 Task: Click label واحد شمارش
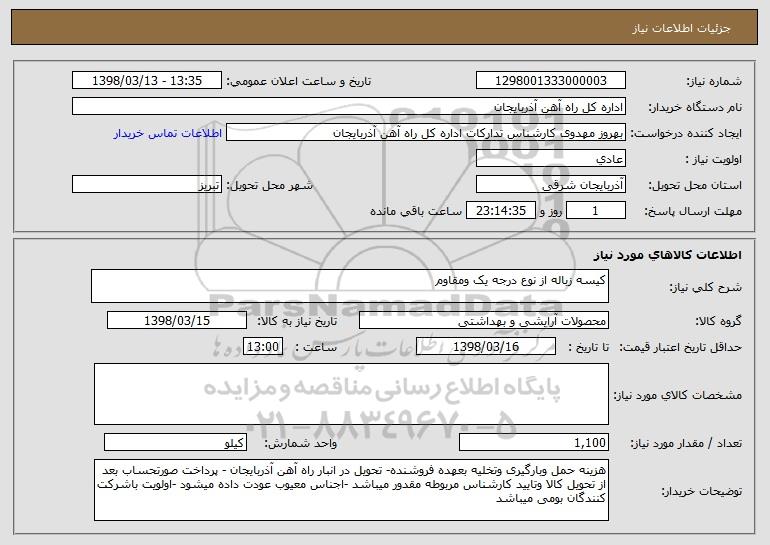pos(301,443)
